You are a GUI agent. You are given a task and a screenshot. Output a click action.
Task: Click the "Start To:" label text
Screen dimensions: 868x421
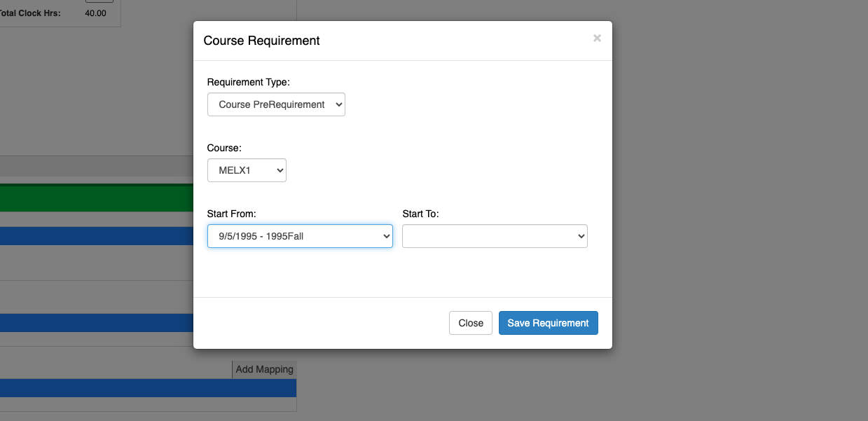420,214
